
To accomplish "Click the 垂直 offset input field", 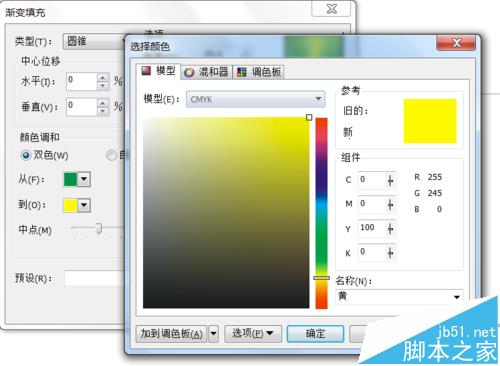I will pos(82,107).
